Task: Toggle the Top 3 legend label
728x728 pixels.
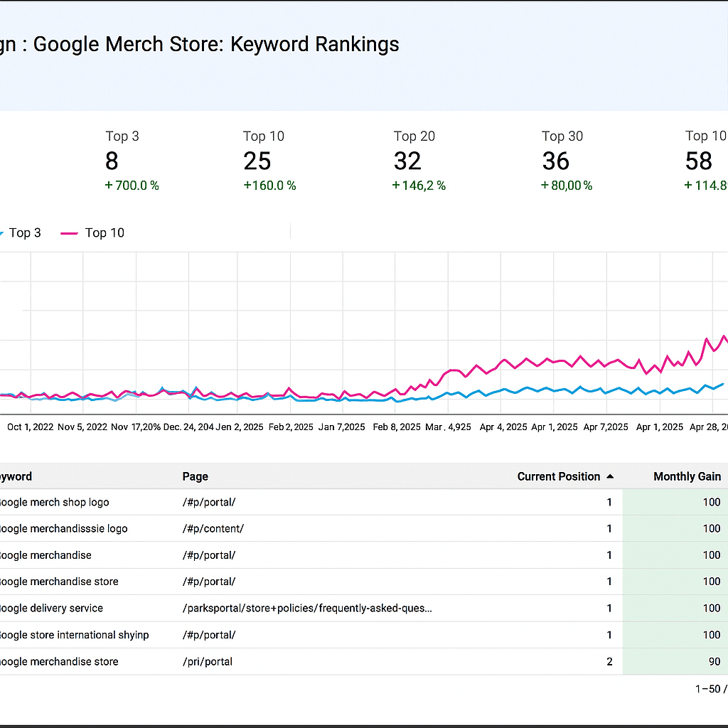Action: point(25,232)
